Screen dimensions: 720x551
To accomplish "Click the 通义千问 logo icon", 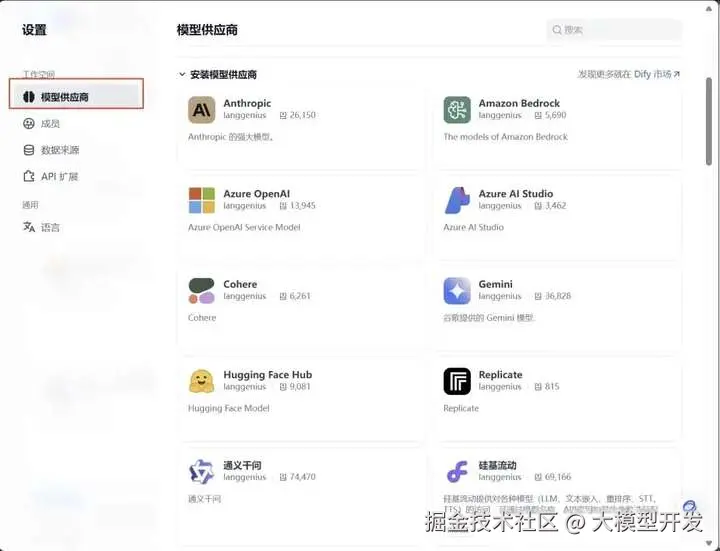I will tap(202, 472).
